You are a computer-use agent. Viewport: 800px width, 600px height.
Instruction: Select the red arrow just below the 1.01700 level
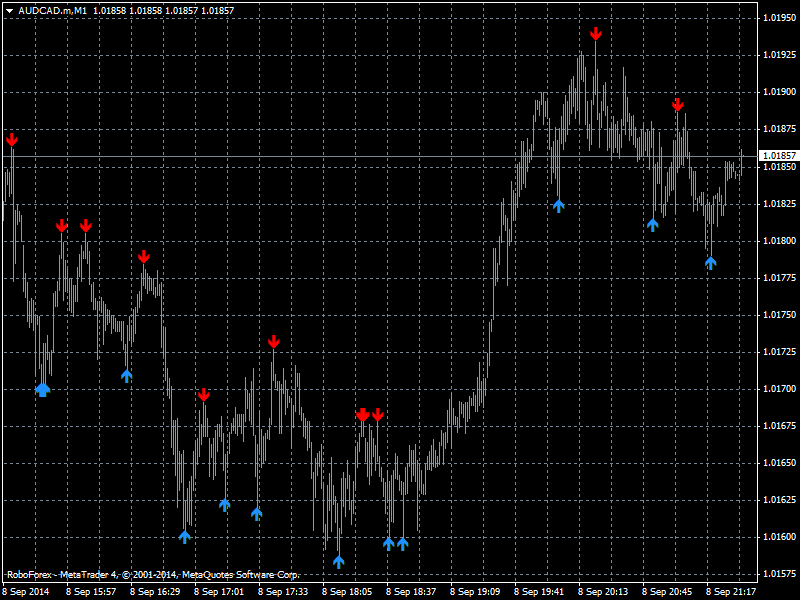(x=204, y=394)
